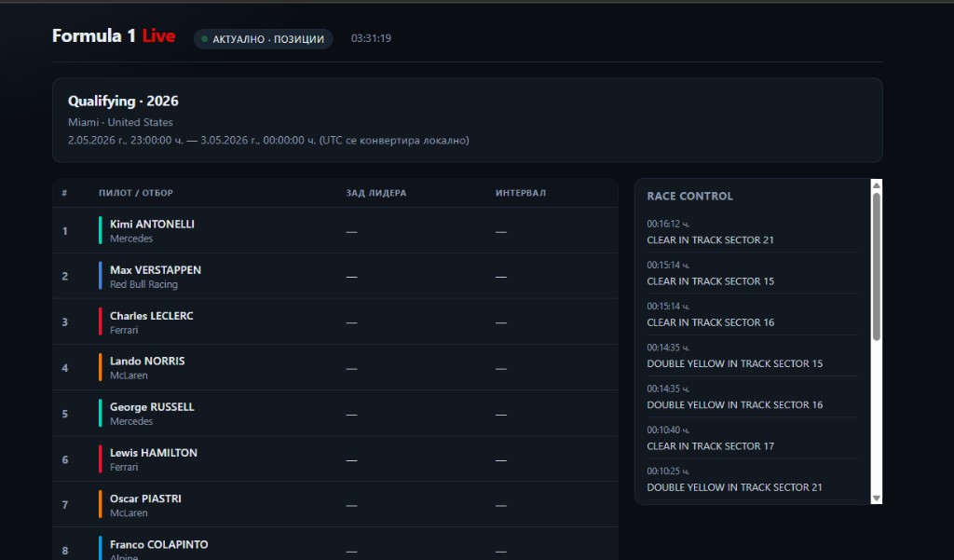Click position number 7

click(x=64, y=505)
